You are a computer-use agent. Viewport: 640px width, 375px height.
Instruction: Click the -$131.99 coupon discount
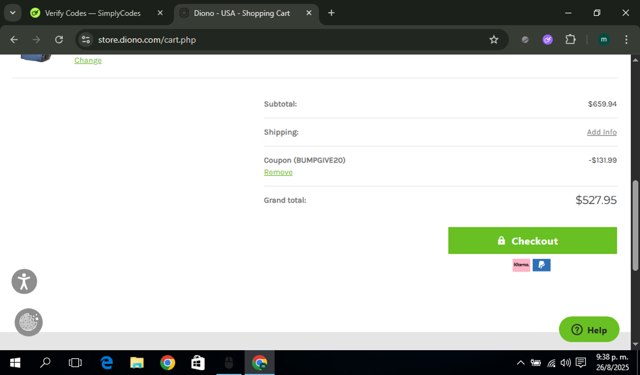click(602, 160)
